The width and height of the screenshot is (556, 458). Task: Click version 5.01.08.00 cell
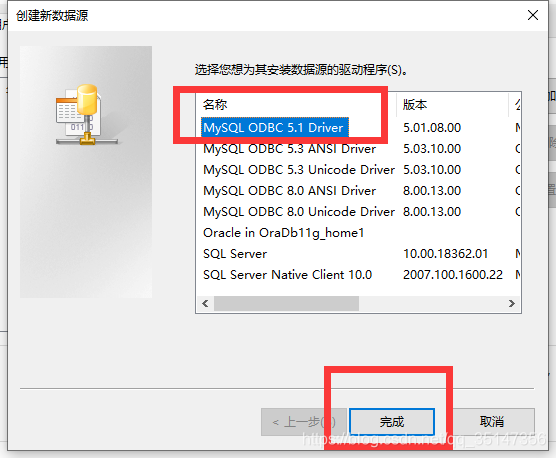pyautogui.click(x=432, y=128)
